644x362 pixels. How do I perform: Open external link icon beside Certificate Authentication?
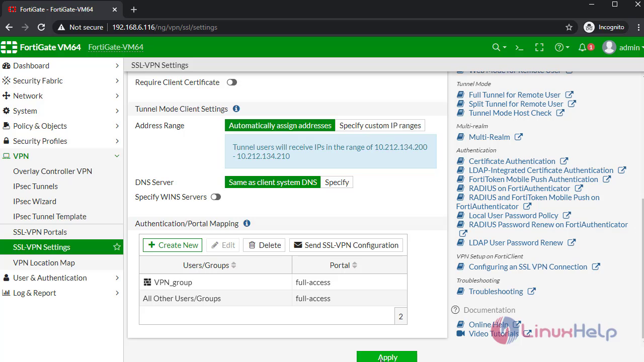564,161
